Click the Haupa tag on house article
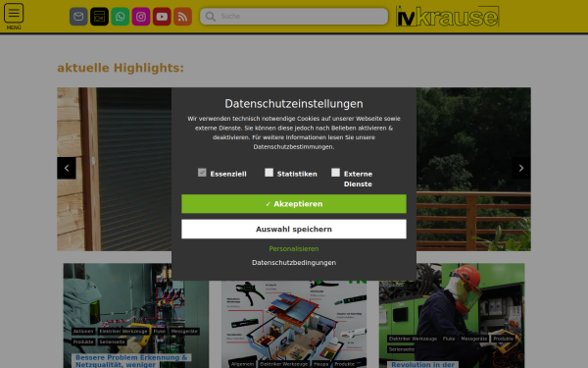Screen dimensions: 588x368 [321, 364]
